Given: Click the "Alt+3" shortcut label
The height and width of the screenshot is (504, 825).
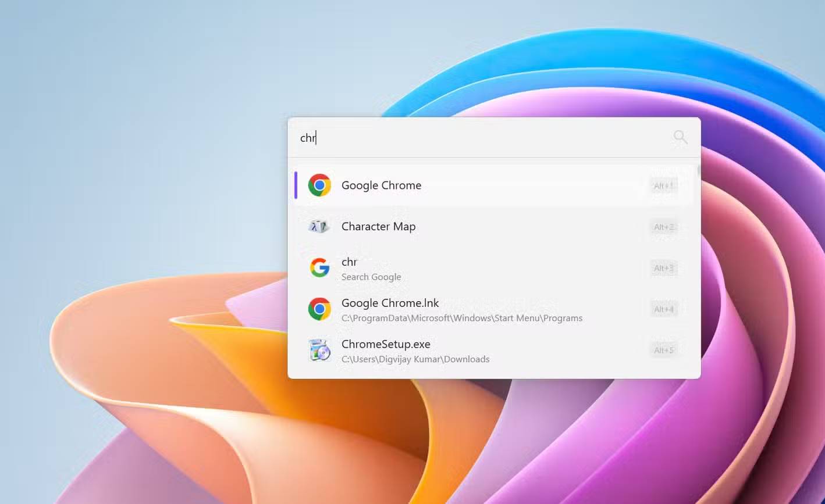Looking at the screenshot, I should (664, 268).
